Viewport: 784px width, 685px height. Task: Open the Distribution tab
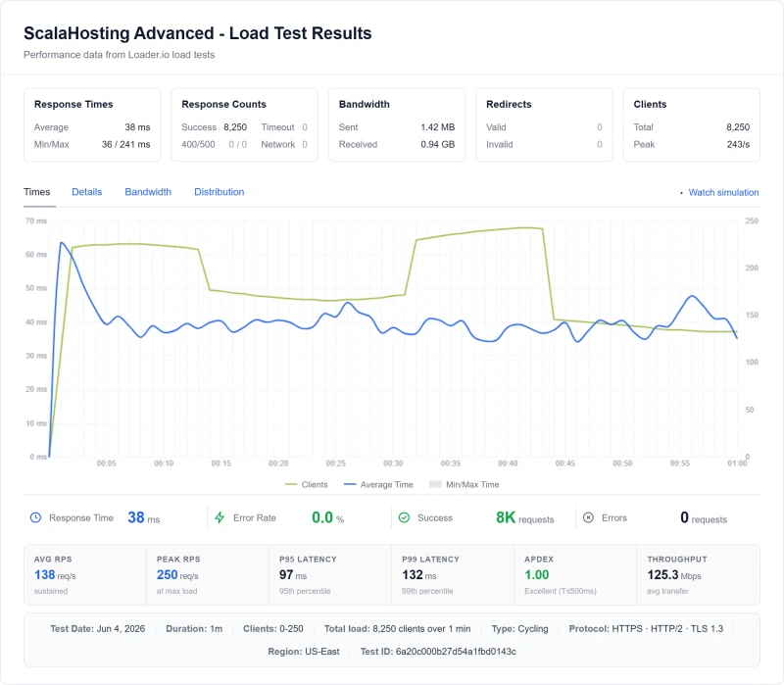coord(219,192)
